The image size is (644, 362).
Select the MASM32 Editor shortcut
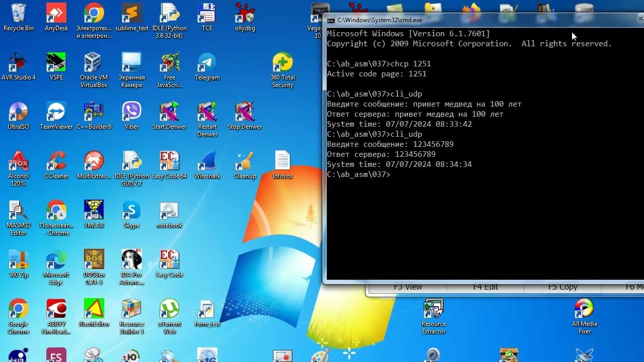tap(19, 218)
